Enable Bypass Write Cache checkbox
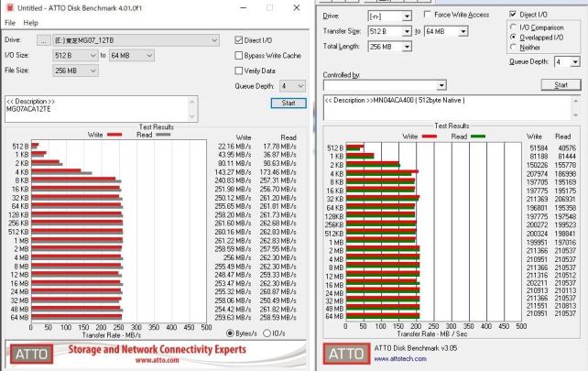Screen dimensions: 588x371 (238, 56)
